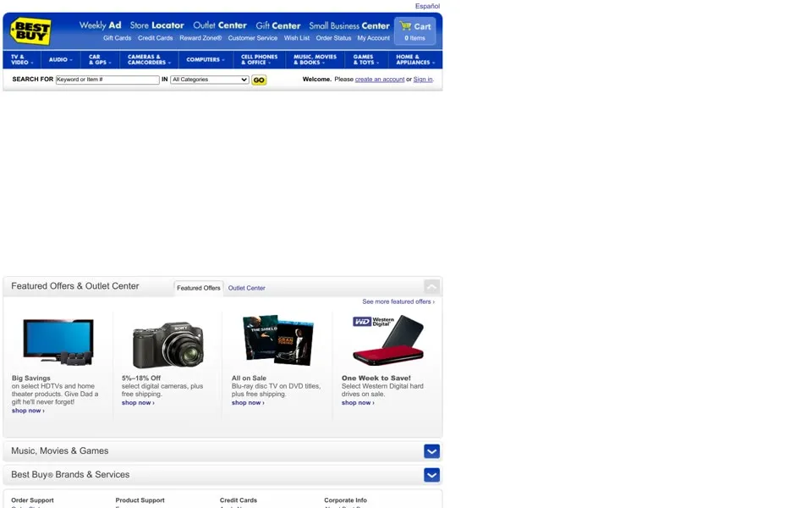Click shop now under 5%–18% Off
Viewport: 812px width, 508px height.
pos(138,403)
